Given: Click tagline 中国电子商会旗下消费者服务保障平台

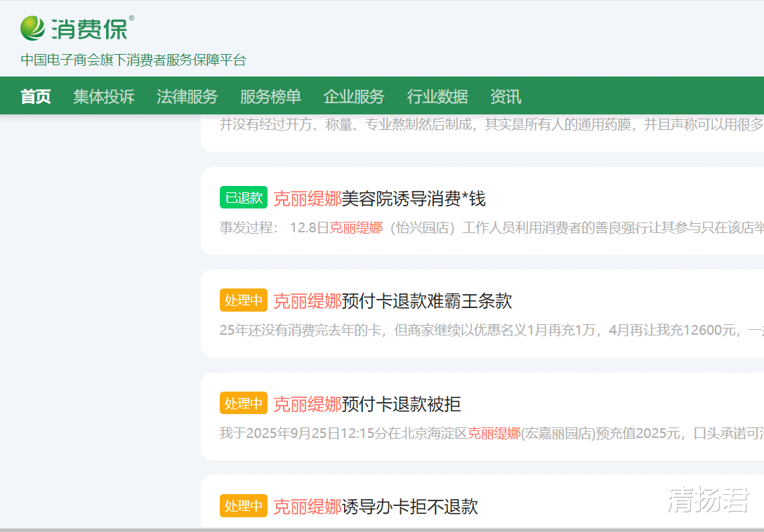Looking at the screenshot, I should pyautogui.click(x=133, y=60).
